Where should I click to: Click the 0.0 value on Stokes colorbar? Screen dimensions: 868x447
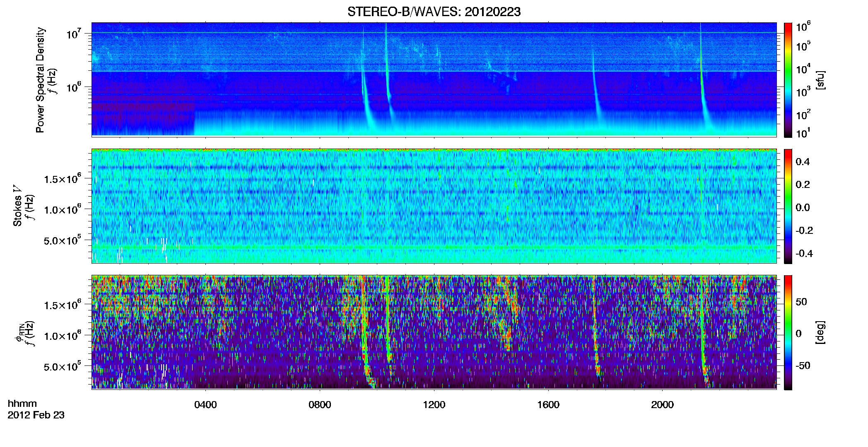tap(803, 207)
